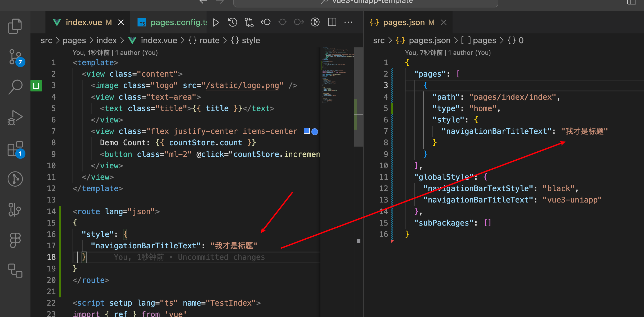Open the Run and Debug sidebar icon

[15, 117]
